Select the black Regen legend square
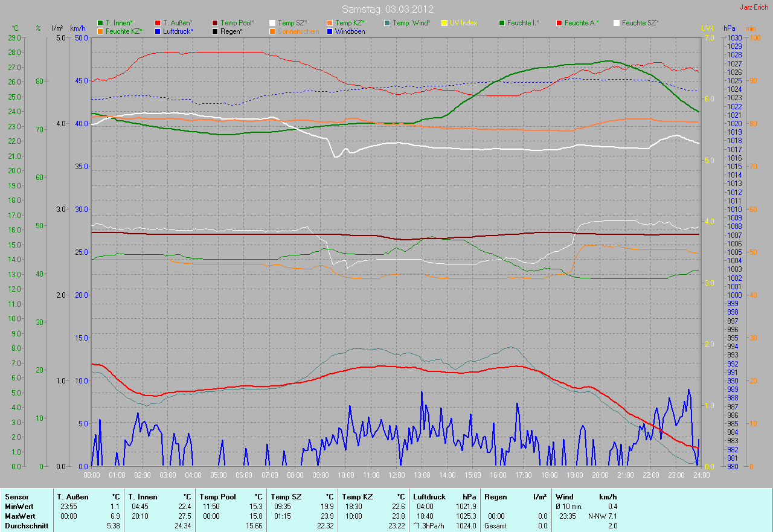This screenshot has height=532, width=773. click(215, 31)
